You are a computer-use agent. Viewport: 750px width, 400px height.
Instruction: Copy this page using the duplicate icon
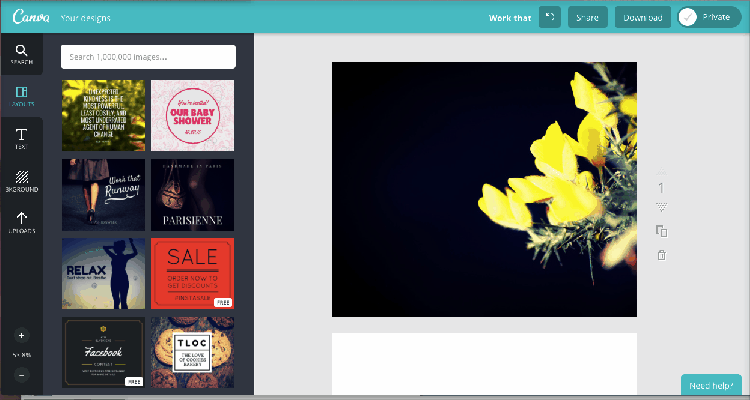coord(661,231)
